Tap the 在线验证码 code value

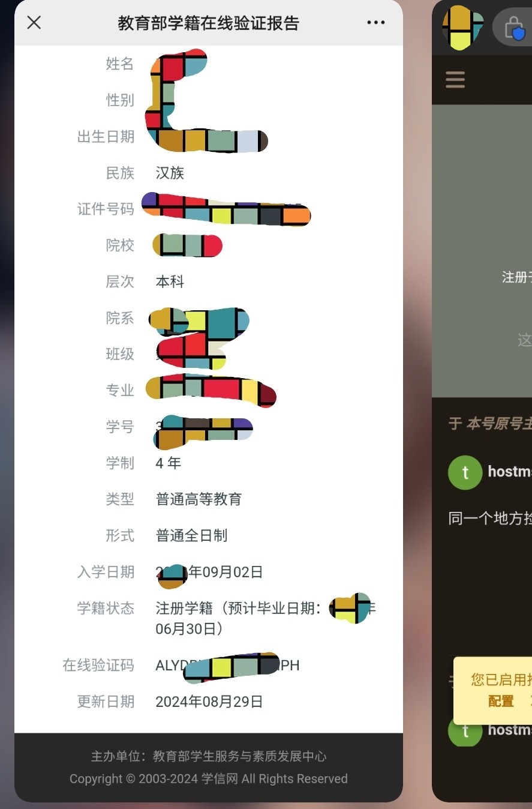(x=227, y=666)
